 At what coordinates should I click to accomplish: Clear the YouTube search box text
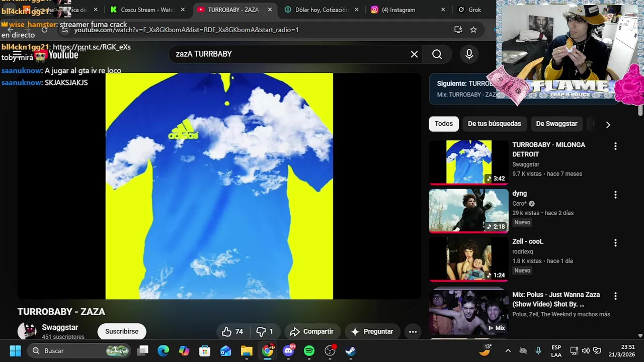[414, 54]
